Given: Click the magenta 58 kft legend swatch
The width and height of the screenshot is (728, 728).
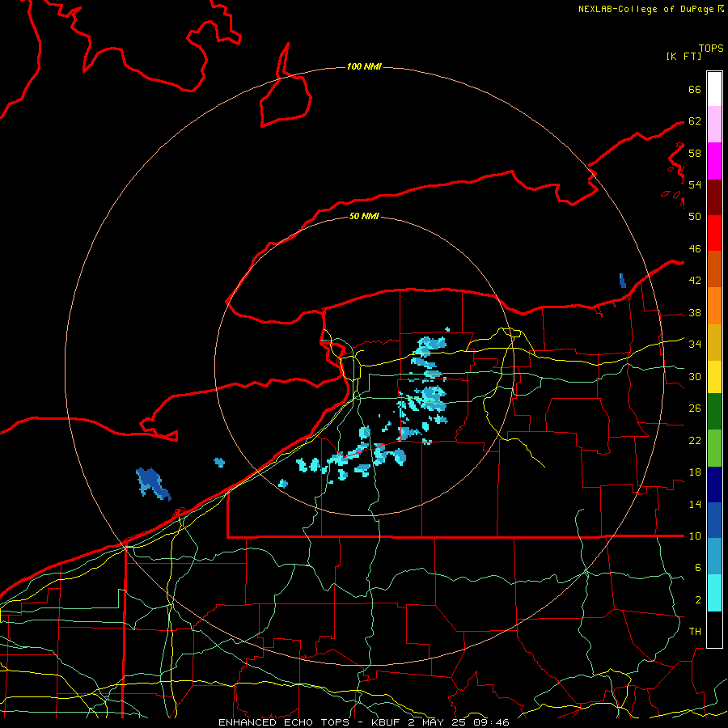Looking at the screenshot, I should [714, 161].
